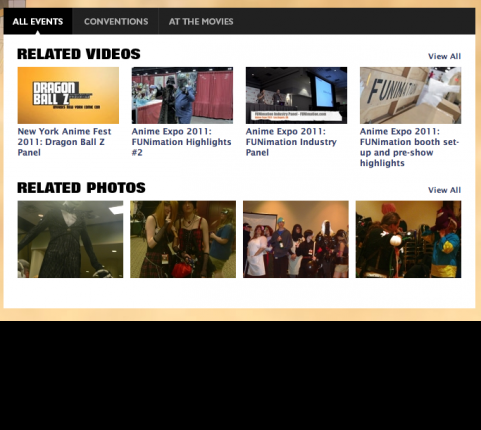Viewport: 481px width, 430px height.
Task: Open the photo with the blue and yellow costume
Action: point(408,239)
